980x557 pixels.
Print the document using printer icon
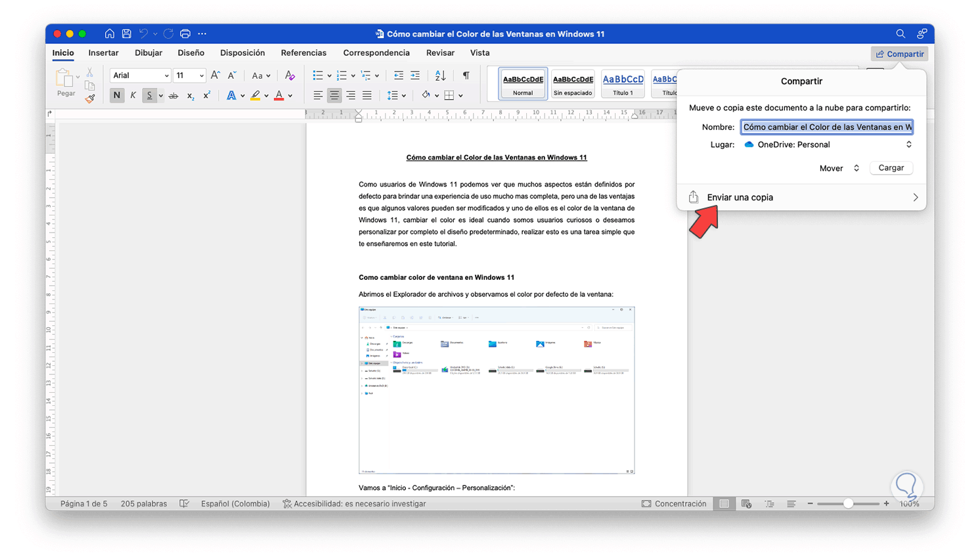point(185,33)
